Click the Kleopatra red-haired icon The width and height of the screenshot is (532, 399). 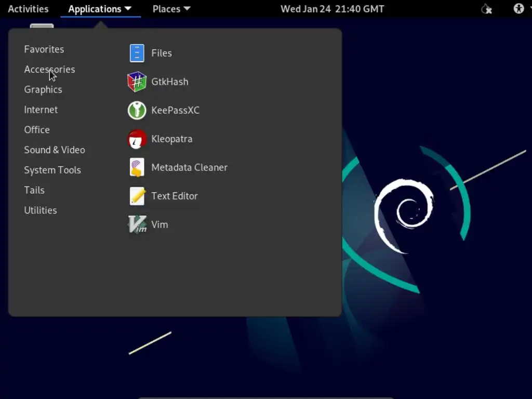pos(137,139)
